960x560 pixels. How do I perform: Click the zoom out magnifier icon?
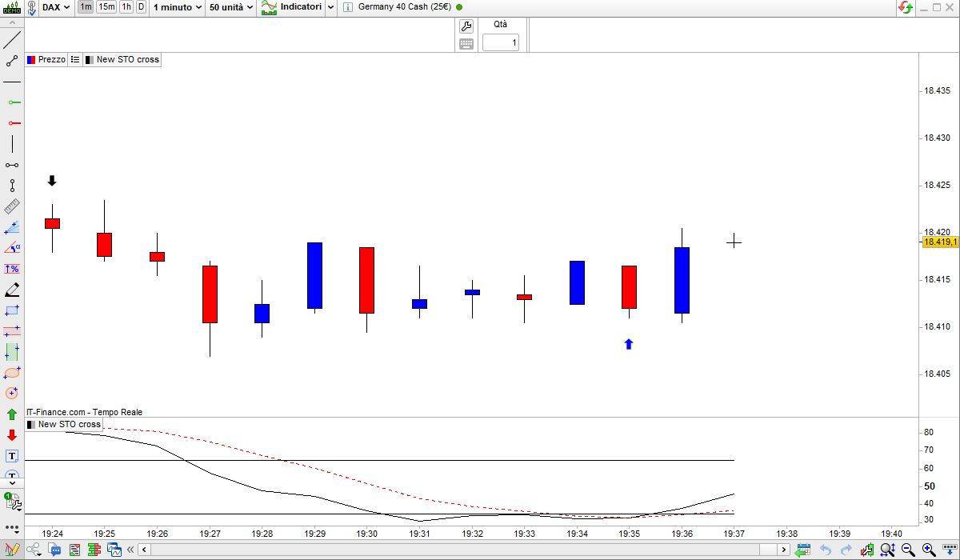pos(908,550)
